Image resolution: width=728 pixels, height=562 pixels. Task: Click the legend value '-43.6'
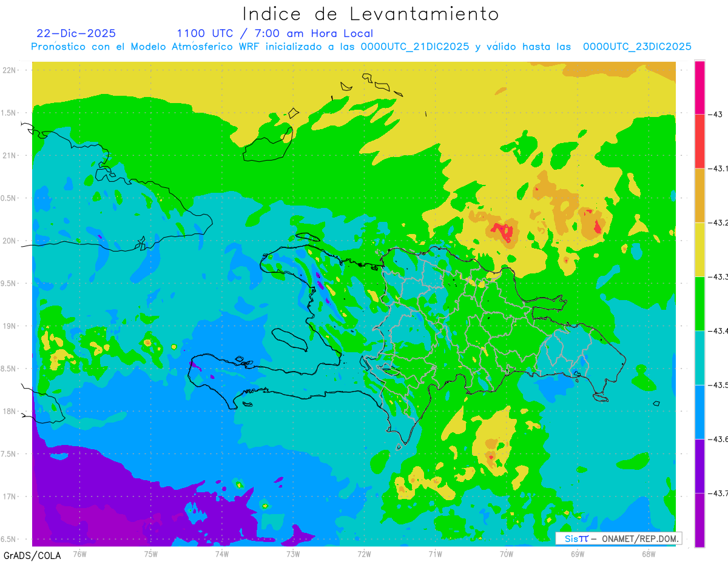718,439
